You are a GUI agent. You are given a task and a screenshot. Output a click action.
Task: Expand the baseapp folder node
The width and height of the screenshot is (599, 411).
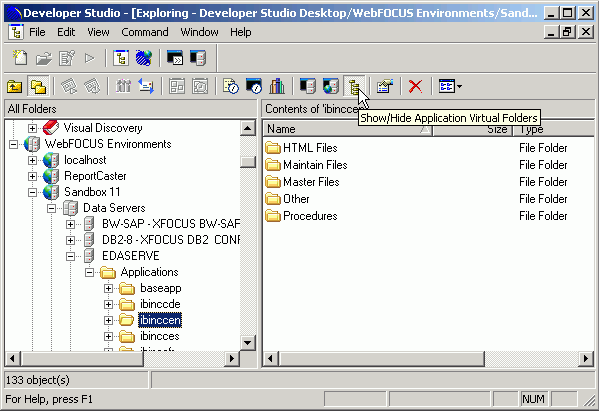pyautogui.click(x=108, y=288)
